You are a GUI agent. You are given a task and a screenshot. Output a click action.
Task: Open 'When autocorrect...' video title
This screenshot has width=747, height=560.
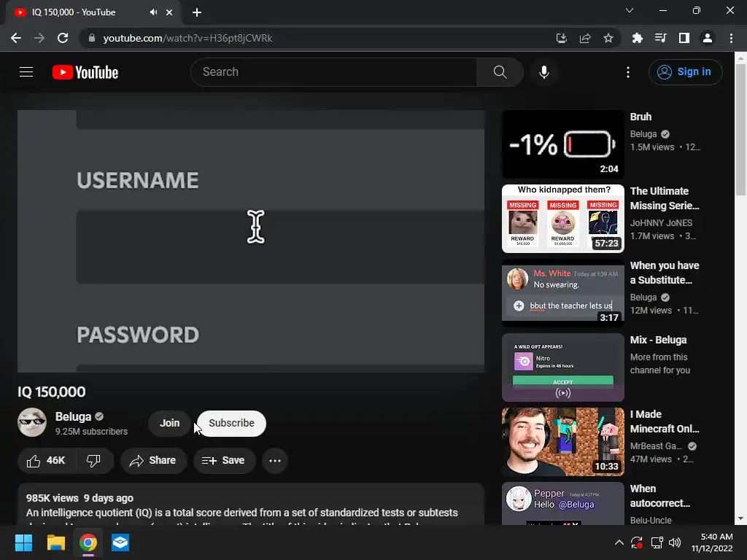point(660,496)
